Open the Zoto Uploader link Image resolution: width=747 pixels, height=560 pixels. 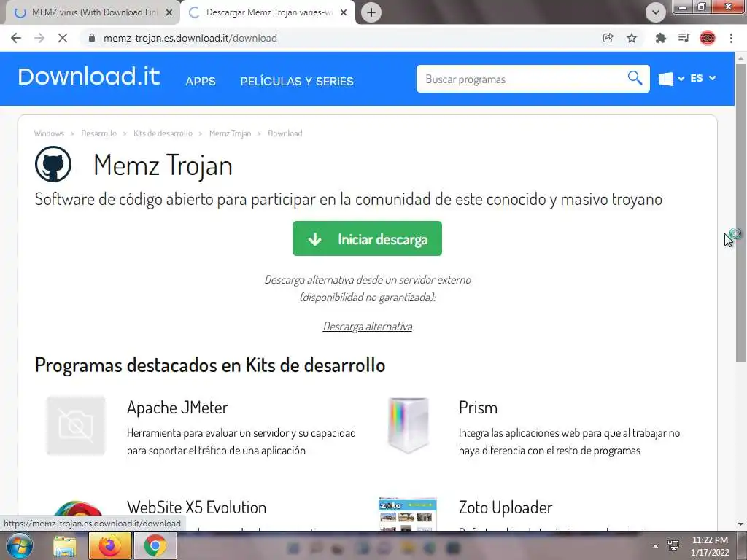(x=506, y=507)
